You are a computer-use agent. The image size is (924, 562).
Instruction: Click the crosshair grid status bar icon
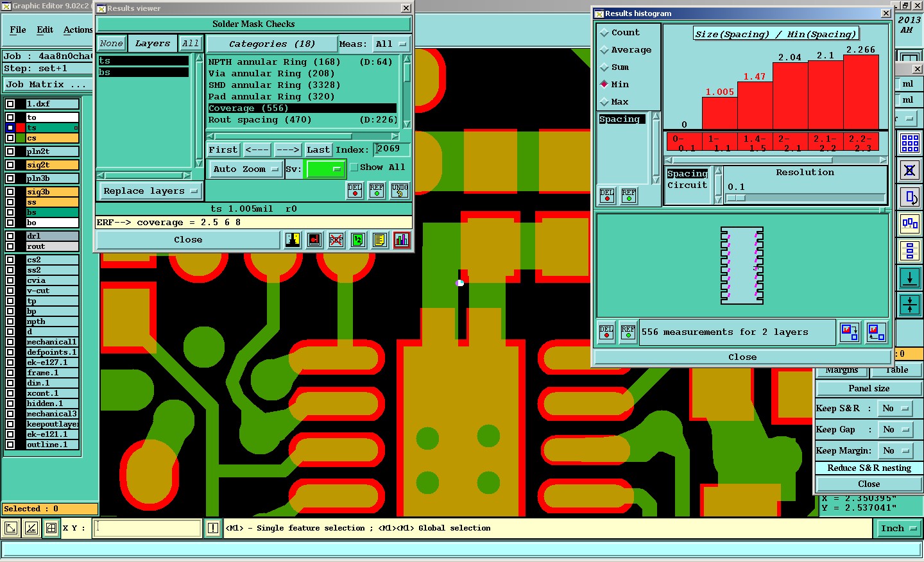click(51, 529)
